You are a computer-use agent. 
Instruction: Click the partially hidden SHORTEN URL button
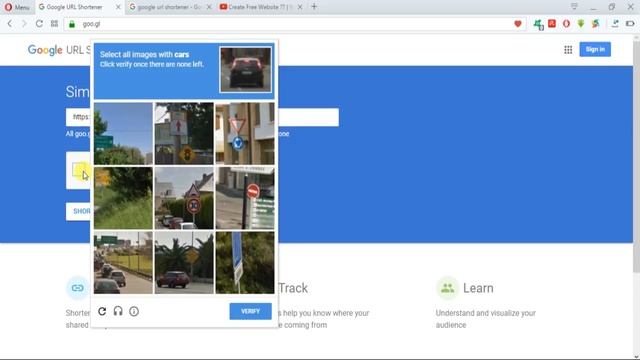pos(78,211)
